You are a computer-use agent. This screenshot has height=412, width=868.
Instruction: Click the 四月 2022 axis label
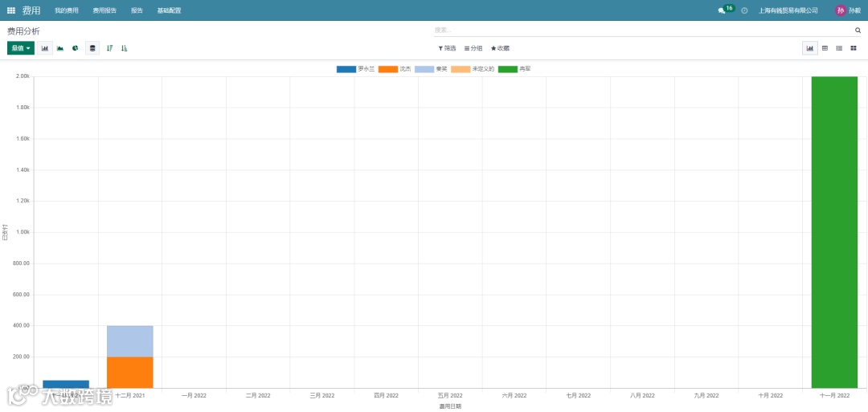pyautogui.click(x=387, y=395)
